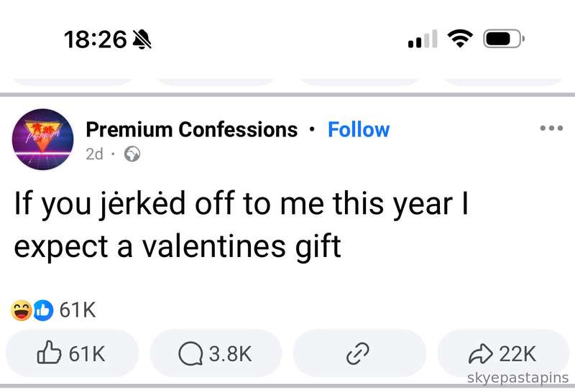Copy the post link with the chain icon
575x392 pixels.
pyautogui.click(x=358, y=353)
